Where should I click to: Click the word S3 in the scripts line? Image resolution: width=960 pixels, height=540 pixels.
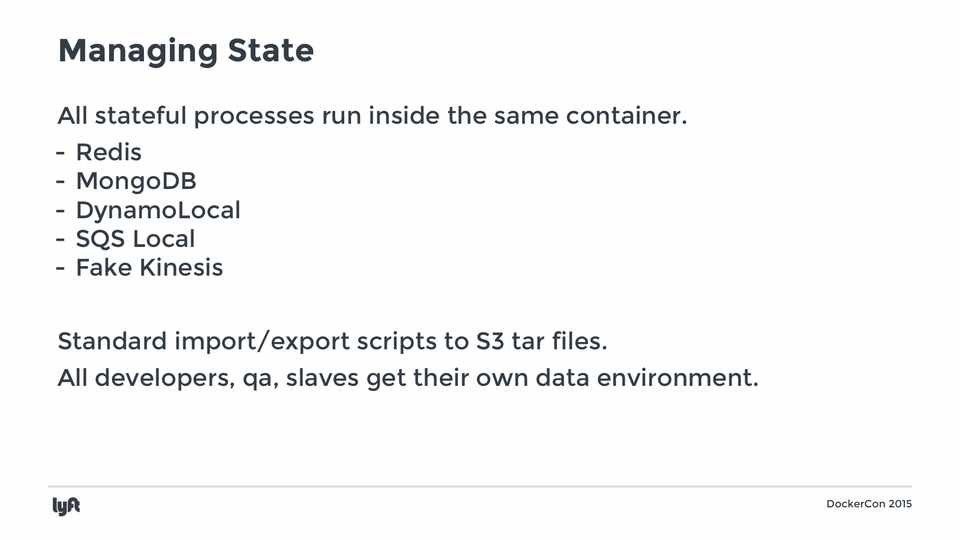pos(488,342)
